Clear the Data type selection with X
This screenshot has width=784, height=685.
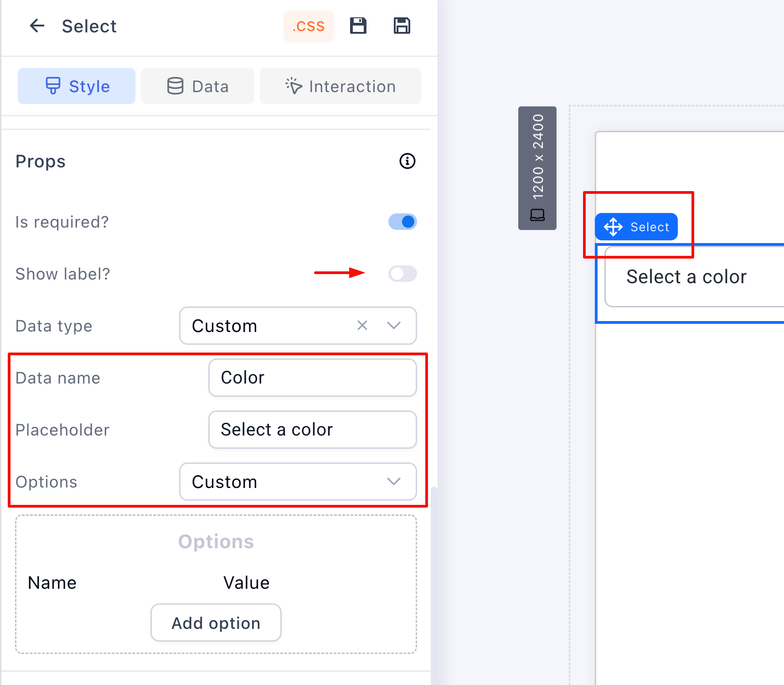click(362, 326)
